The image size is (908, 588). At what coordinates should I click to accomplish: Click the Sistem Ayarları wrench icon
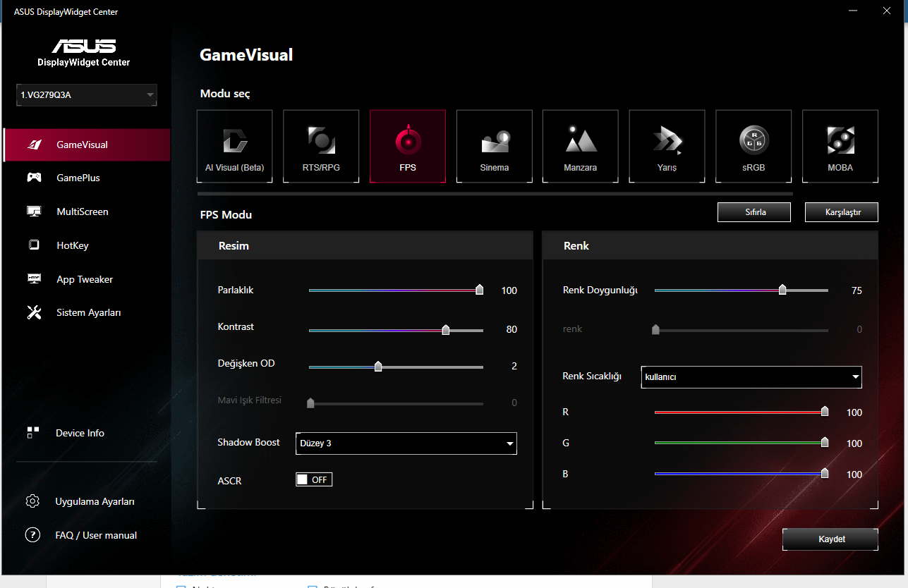[34, 312]
